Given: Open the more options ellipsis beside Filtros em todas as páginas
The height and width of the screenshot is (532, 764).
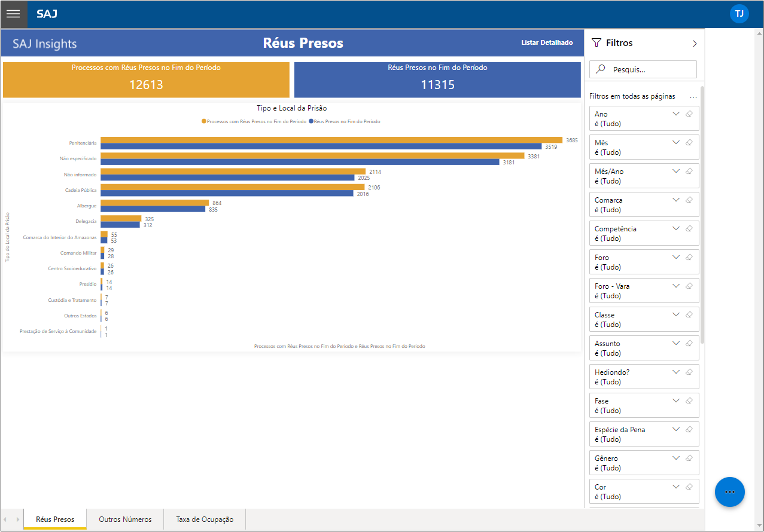Looking at the screenshot, I should 693,97.
